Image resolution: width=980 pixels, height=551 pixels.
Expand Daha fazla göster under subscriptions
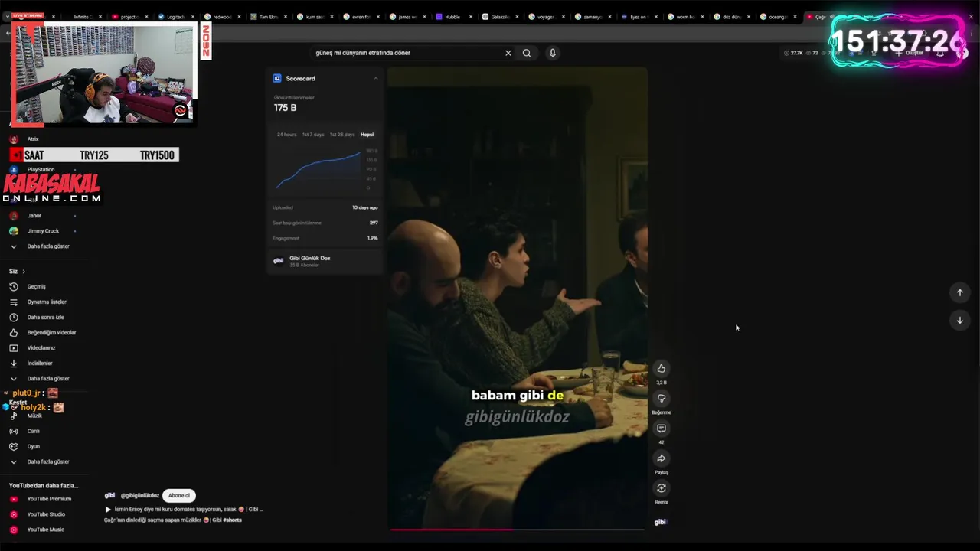(x=47, y=246)
